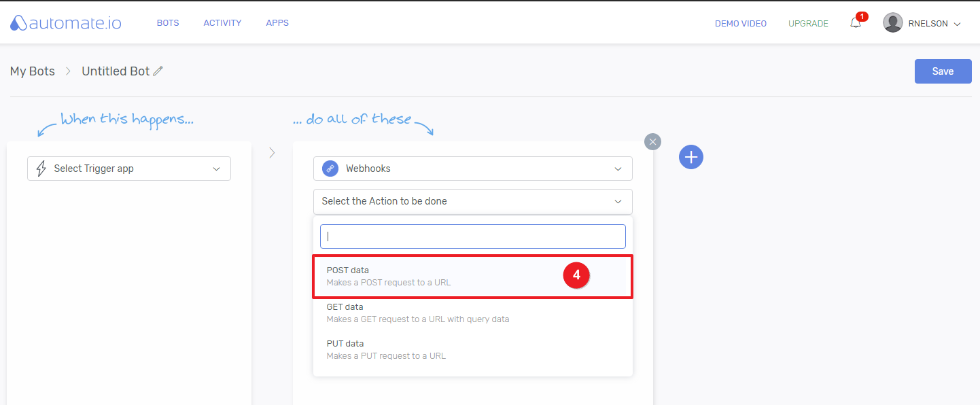Add another action with plus icon
The width and height of the screenshot is (980, 405).
coord(690,157)
